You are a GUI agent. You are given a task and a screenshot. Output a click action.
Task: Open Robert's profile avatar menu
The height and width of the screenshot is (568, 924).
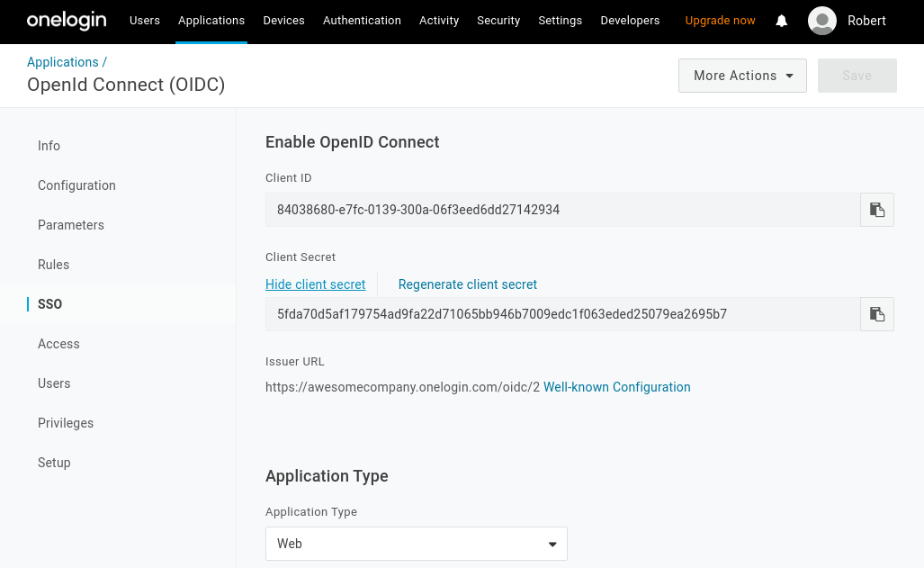(x=821, y=21)
